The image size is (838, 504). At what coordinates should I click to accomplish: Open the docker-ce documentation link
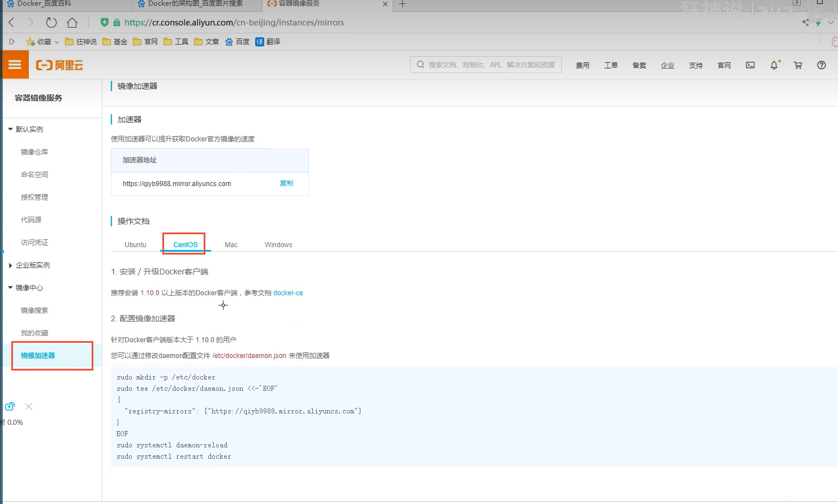288,293
